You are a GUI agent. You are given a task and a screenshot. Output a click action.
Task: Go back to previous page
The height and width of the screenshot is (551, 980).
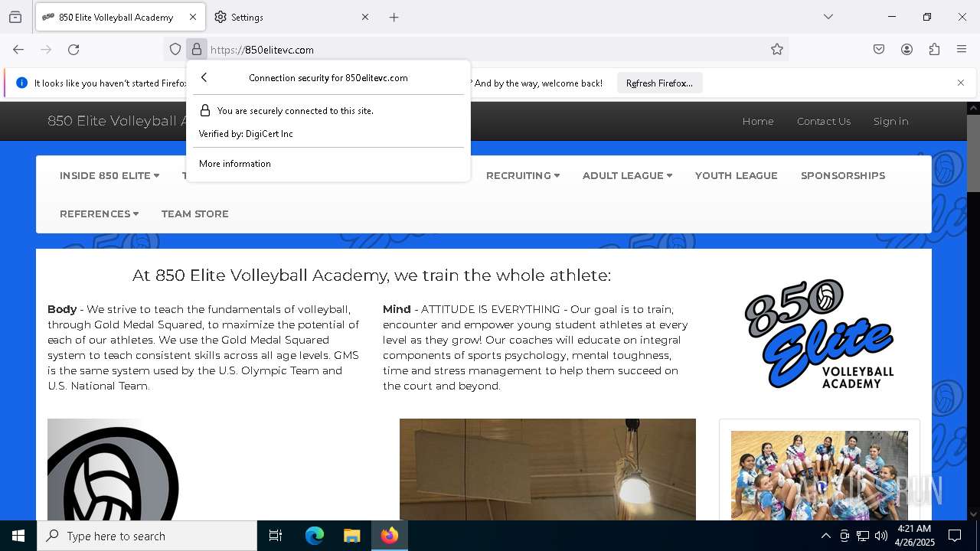point(18,50)
